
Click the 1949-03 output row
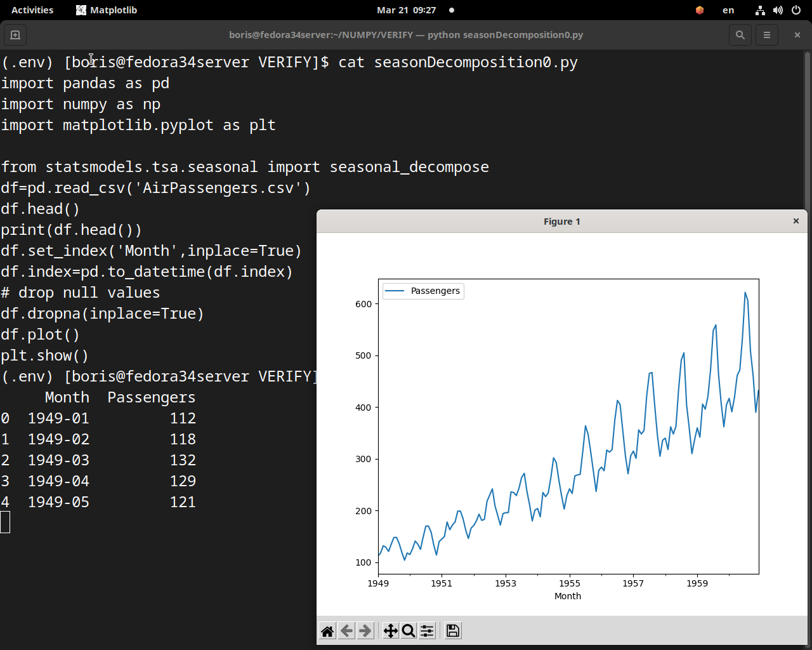click(98, 460)
